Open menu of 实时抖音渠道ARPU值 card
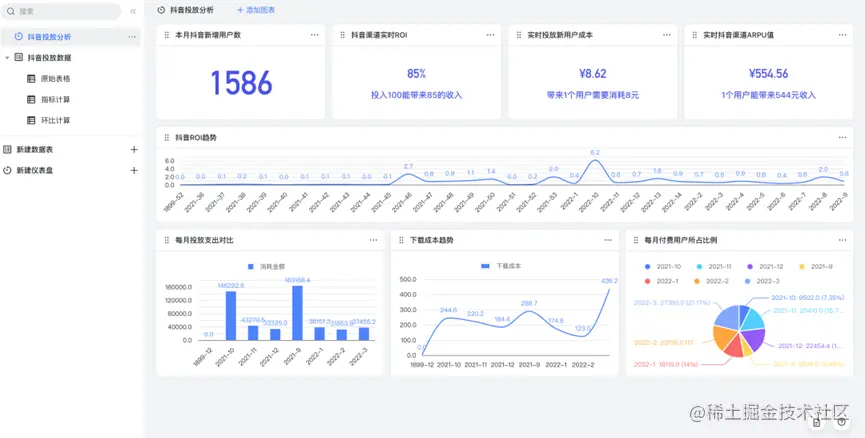This screenshot has height=438, width=865. tap(842, 35)
